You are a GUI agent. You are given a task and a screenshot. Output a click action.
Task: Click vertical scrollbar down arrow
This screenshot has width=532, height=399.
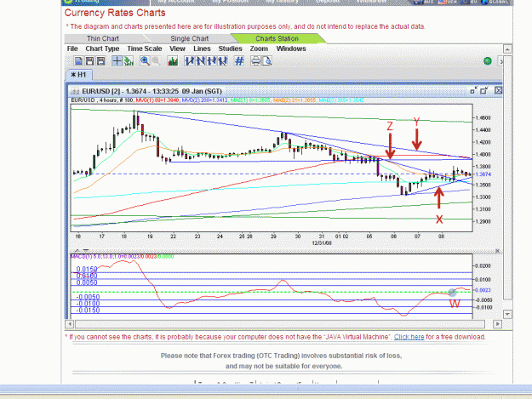(507, 314)
